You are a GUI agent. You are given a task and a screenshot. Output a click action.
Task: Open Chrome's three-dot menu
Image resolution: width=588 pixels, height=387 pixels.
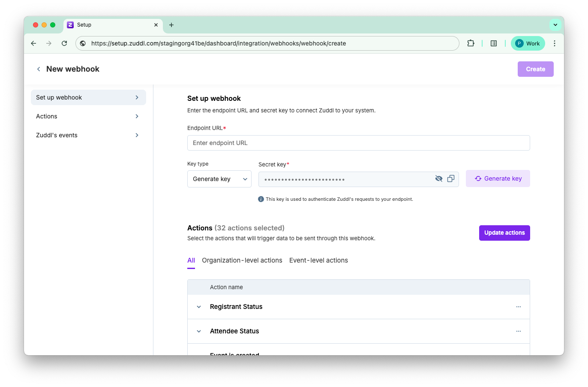click(x=555, y=43)
